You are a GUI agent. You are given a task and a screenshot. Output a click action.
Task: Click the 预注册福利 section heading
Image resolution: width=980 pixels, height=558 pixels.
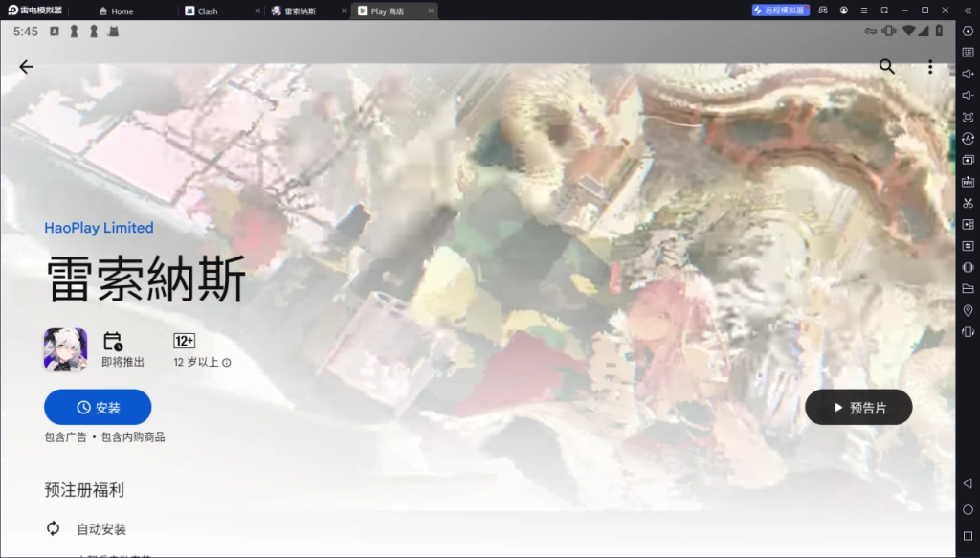click(x=84, y=490)
